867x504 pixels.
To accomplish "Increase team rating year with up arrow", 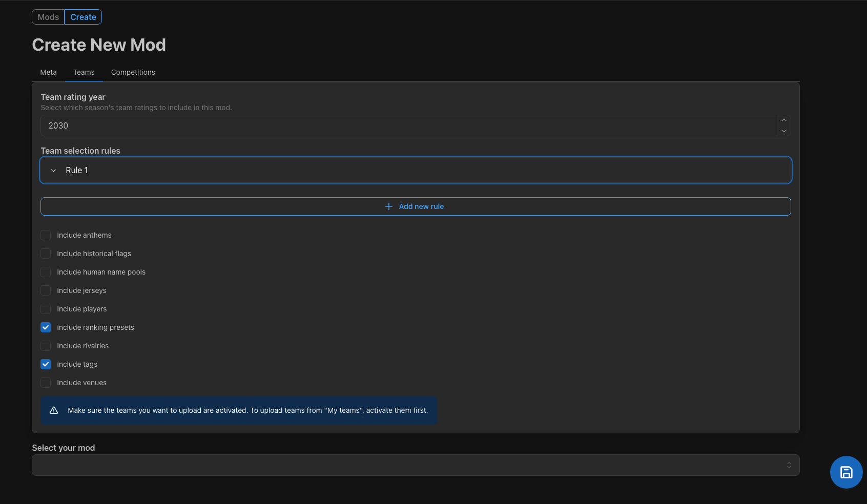I will [x=783, y=120].
